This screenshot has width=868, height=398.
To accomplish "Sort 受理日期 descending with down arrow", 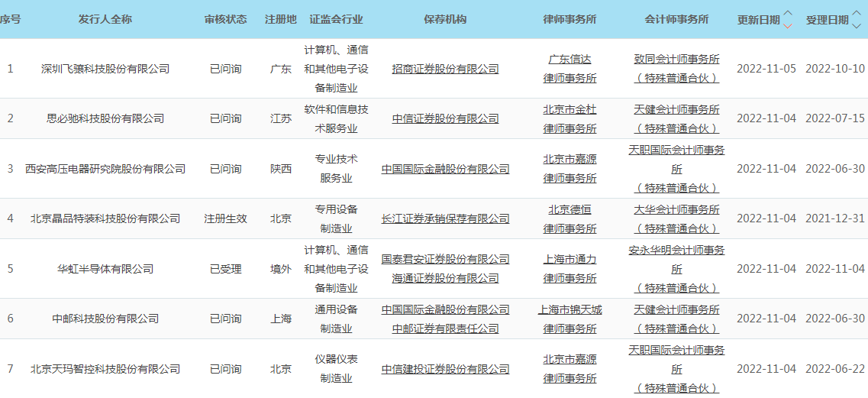I will click(857, 26).
